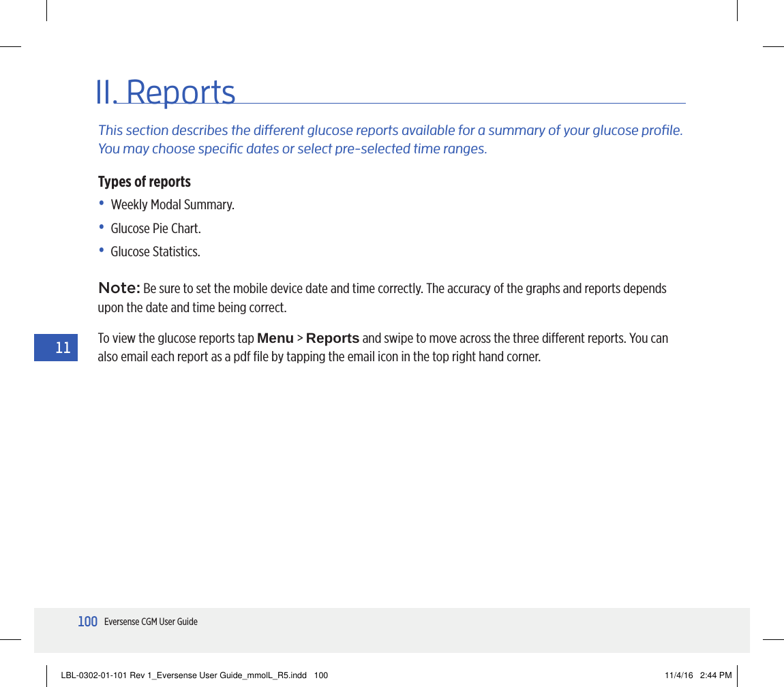Click the 'Weekly Modal Summary.' bullet item

click(172, 205)
